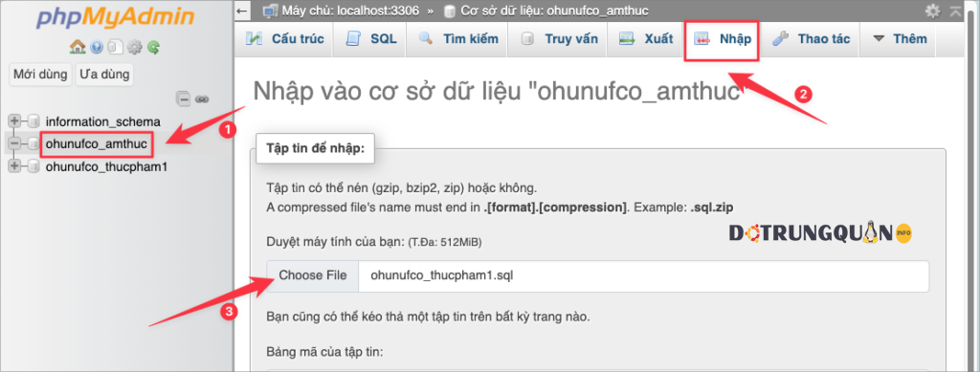The image size is (980, 372).
Task: Expand the ohunufco_thucpham1 database node
Action: tap(14, 166)
